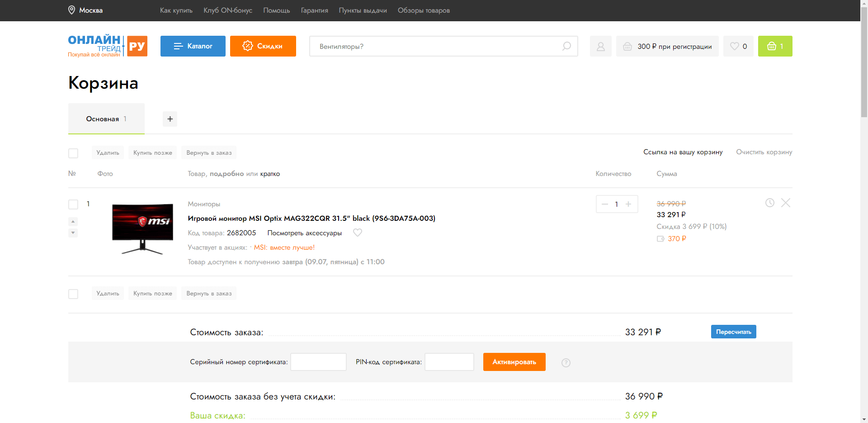
Task: Click the top Вернуть в заказ button
Action: tap(209, 152)
